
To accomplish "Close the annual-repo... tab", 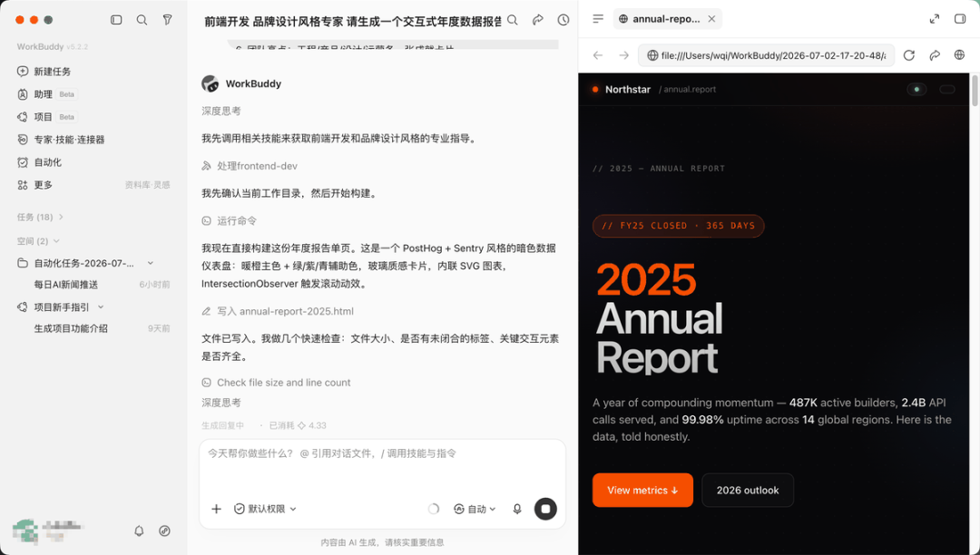I will (711, 19).
